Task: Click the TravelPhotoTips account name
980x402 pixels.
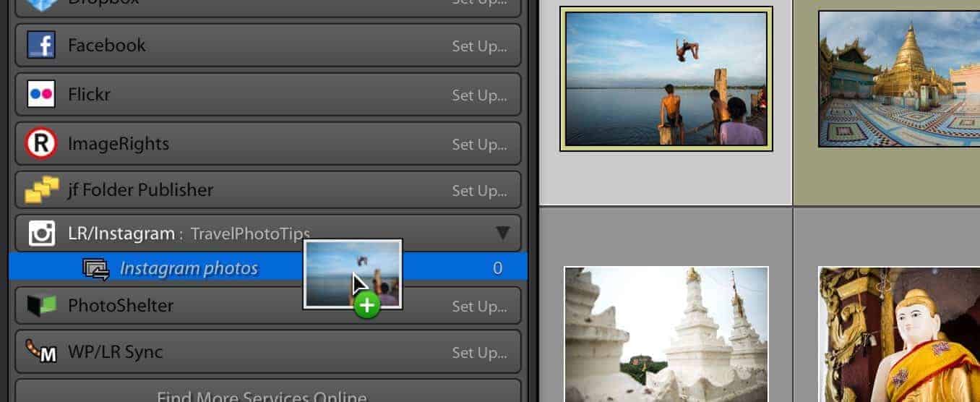Action: point(250,234)
